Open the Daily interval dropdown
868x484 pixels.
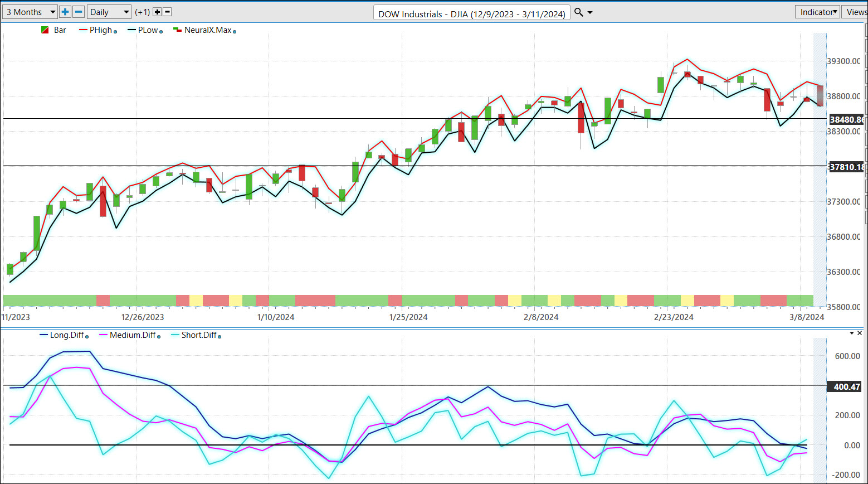tap(109, 12)
